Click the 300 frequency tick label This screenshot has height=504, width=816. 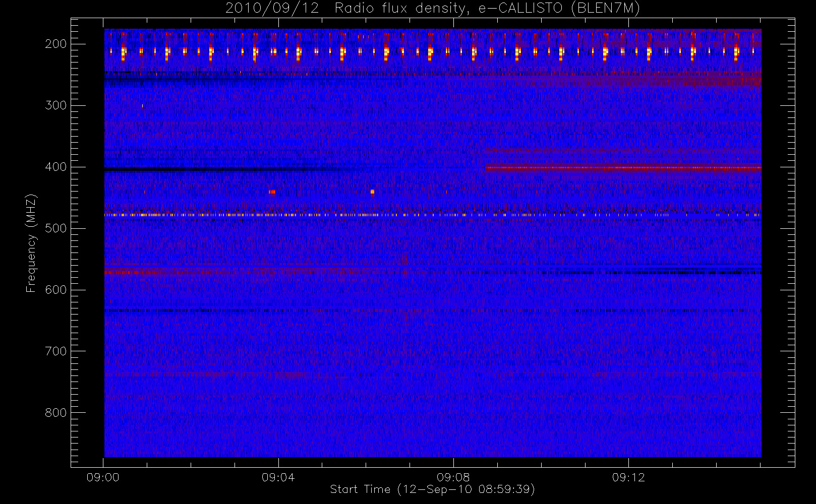(x=55, y=105)
